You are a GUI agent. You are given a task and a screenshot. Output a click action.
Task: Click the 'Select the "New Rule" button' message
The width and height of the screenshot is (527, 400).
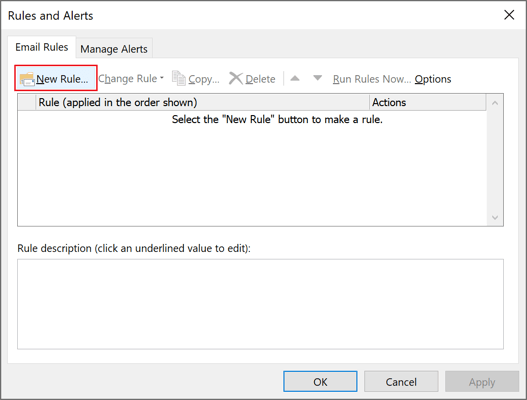pos(277,119)
